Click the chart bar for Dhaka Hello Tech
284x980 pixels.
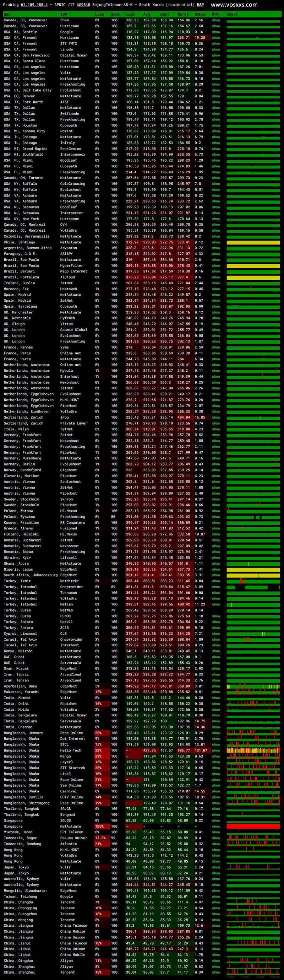click(x=253, y=750)
